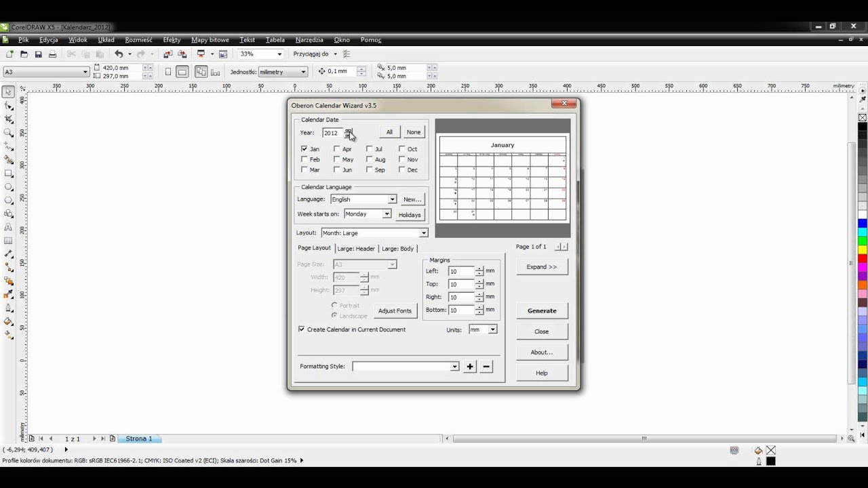Open the Efekty menu
The height and width of the screenshot is (488, 868).
tap(172, 40)
